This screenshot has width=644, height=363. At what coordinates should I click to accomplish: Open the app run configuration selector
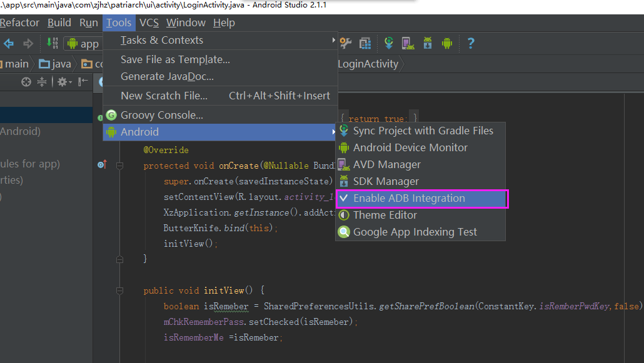click(x=84, y=44)
